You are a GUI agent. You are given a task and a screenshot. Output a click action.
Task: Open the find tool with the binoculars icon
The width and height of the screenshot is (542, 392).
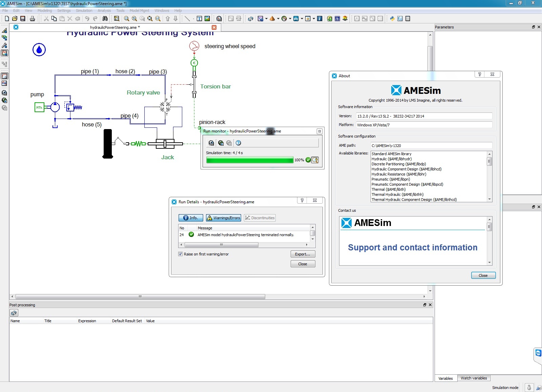coord(105,19)
